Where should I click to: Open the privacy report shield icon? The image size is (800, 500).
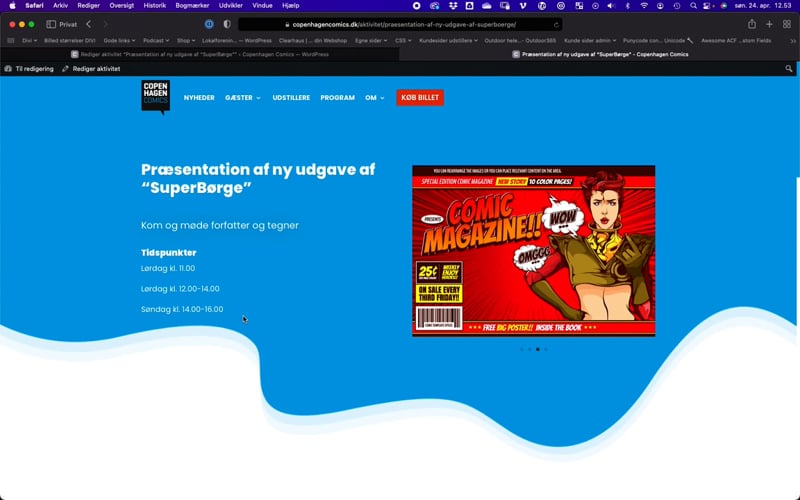point(227,24)
